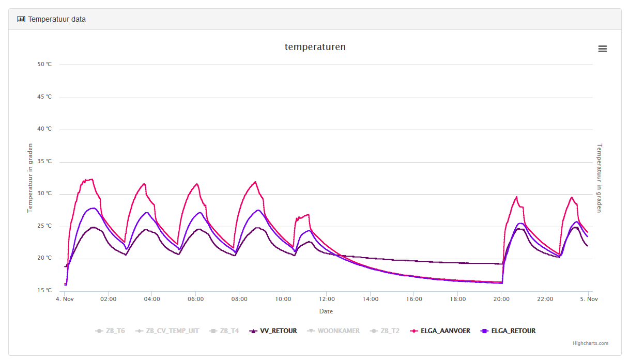Click the grey circle marker for ZB_T6
Screen dimensions: 629x364
point(99,331)
